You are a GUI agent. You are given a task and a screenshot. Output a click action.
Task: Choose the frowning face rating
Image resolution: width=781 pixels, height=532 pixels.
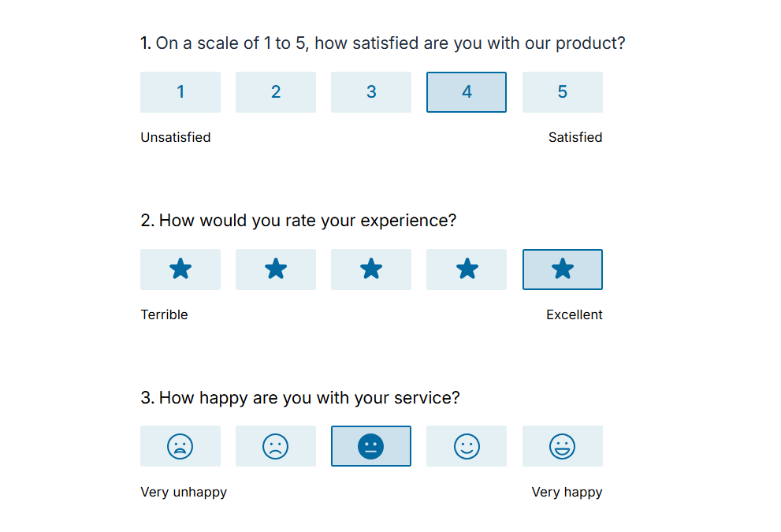coord(276,447)
